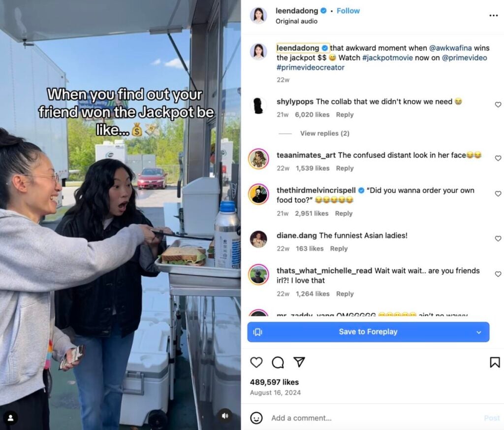Open #jackpotmovie hashtag link

click(x=387, y=58)
